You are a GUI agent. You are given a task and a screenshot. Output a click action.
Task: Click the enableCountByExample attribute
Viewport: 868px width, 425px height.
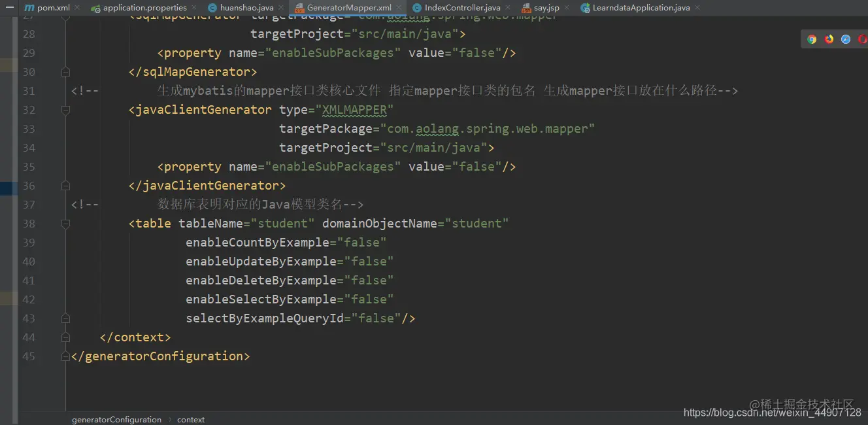tap(258, 243)
